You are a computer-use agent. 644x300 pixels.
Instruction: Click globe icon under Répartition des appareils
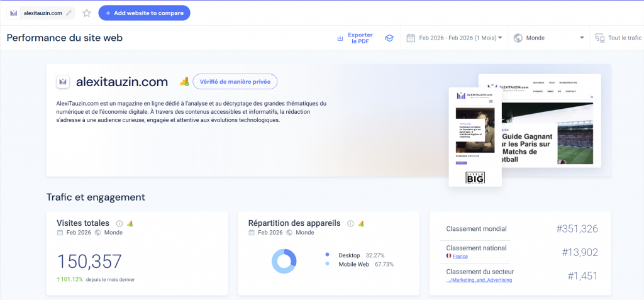[289, 233]
